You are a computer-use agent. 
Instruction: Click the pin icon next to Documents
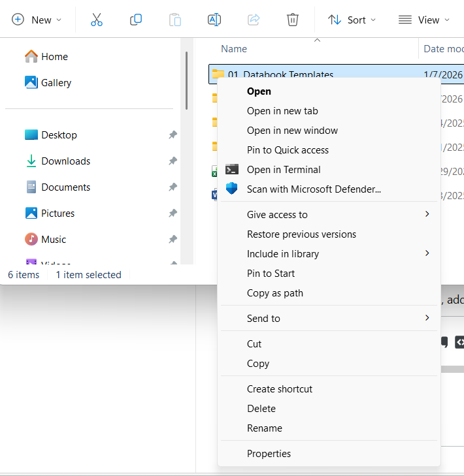173,187
